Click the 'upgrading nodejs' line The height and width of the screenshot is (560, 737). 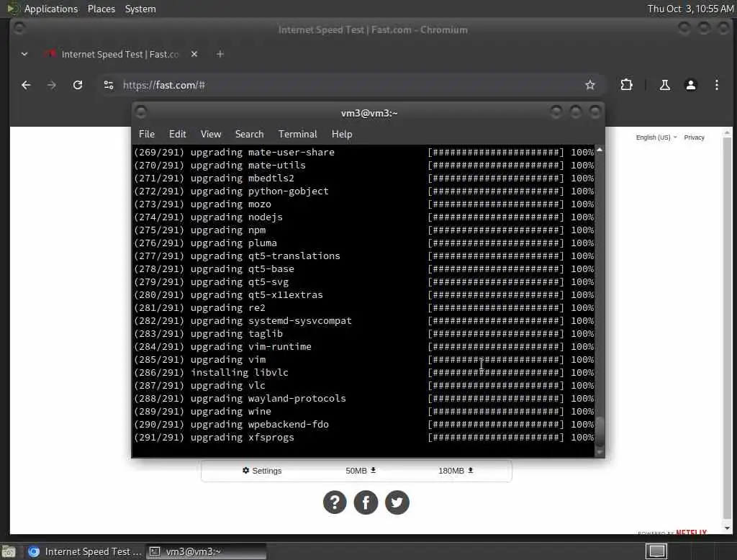pyautogui.click(x=363, y=217)
